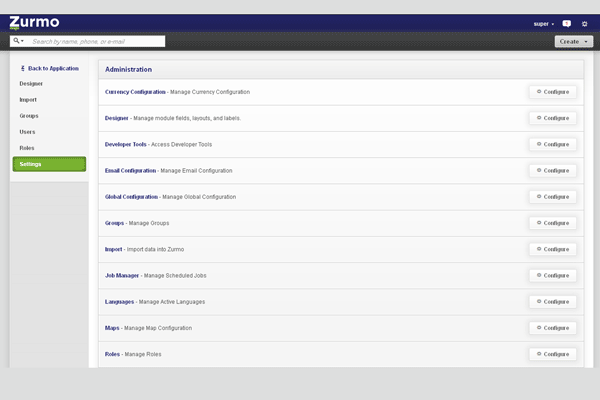Focus the search by name field
Image resolution: width=600 pixels, height=400 pixels.
(x=96, y=42)
